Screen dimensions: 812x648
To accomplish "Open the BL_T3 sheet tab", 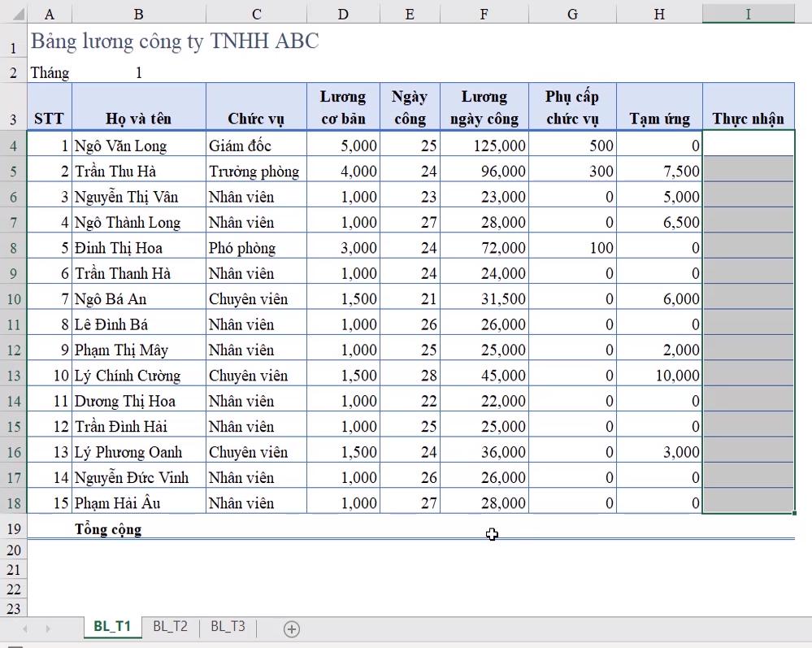I will click(x=228, y=626).
